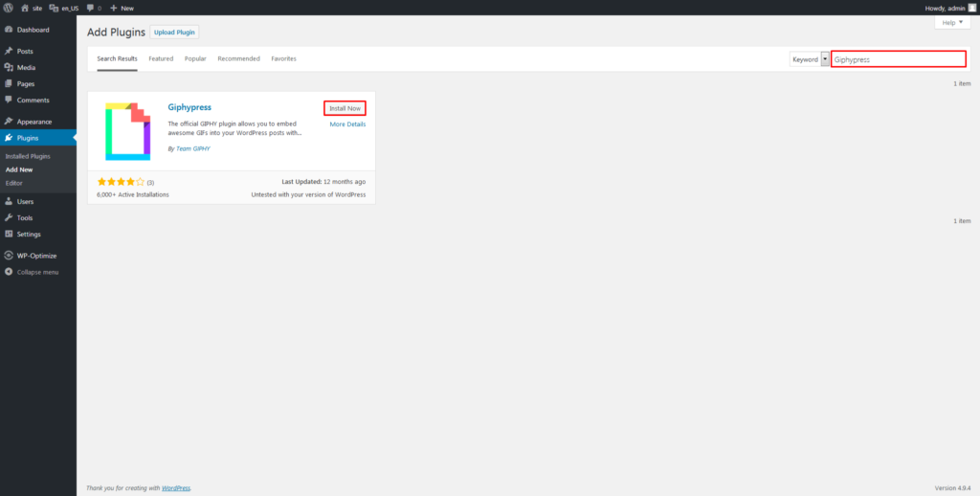This screenshot has height=496, width=980.
Task: Open Pages in the sidebar
Action: coord(26,84)
